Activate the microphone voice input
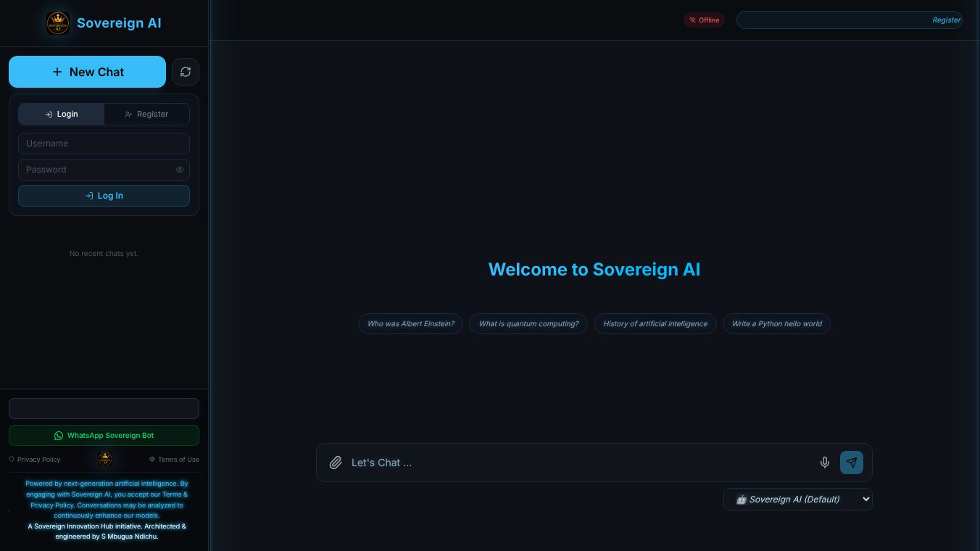Screen dimensions: 980x551 [825, 463]
